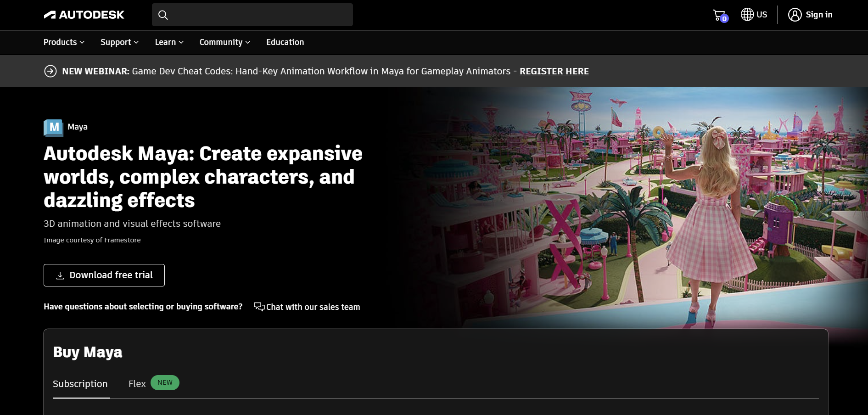Click Download free trial button
The height and width of the screenshot is (415, 868).
tap(104, 275)
